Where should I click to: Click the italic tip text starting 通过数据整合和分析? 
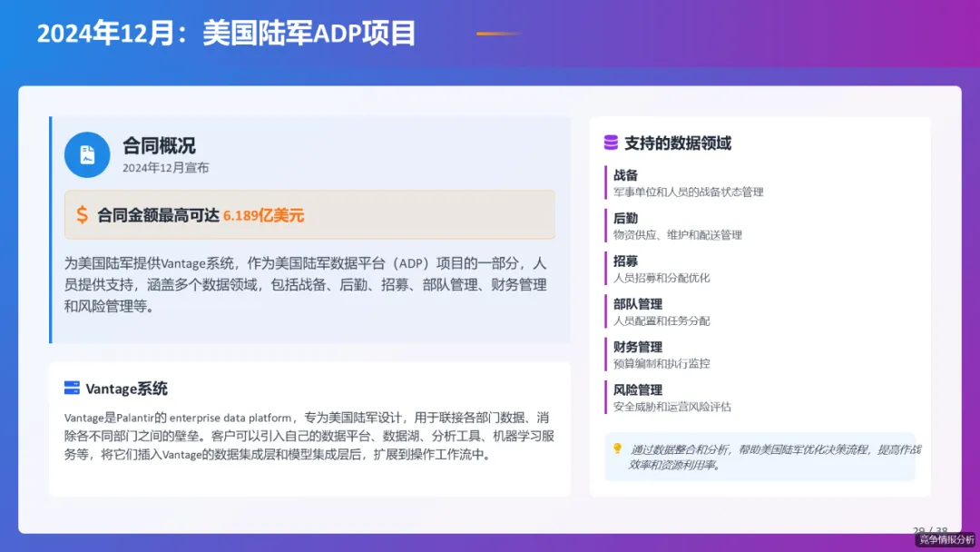[774, 457]
